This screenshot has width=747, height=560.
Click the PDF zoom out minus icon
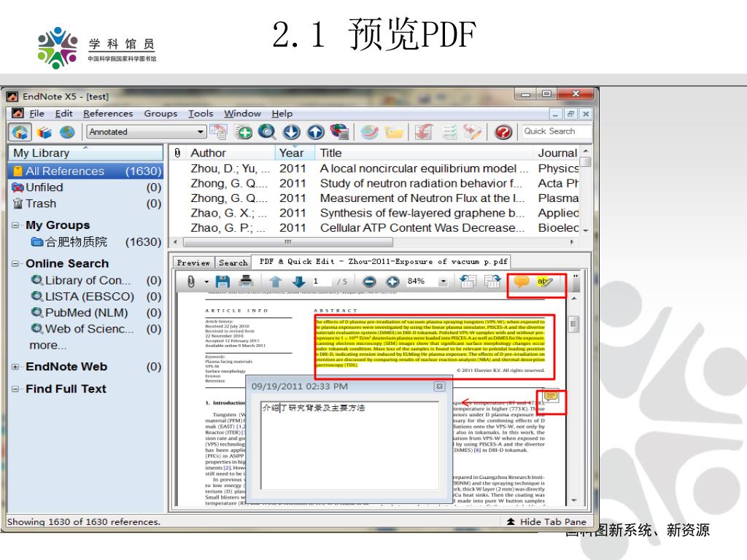tap(369, 281)
